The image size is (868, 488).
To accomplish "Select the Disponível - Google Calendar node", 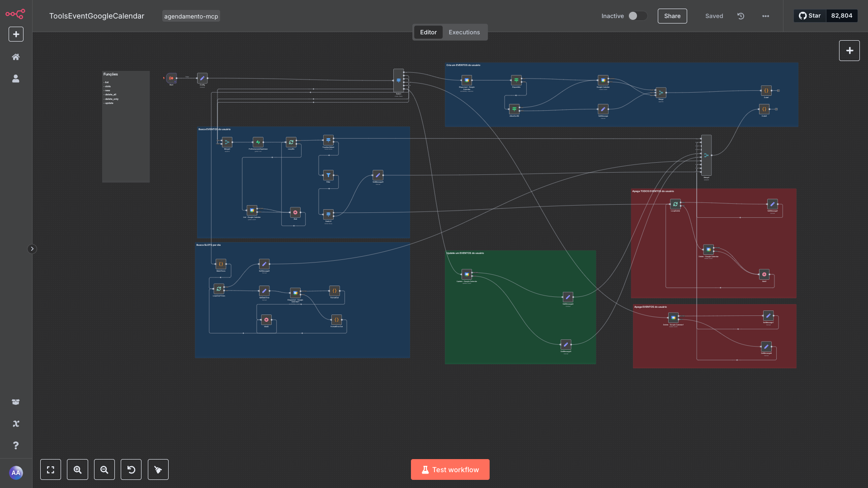I will 467,80.
